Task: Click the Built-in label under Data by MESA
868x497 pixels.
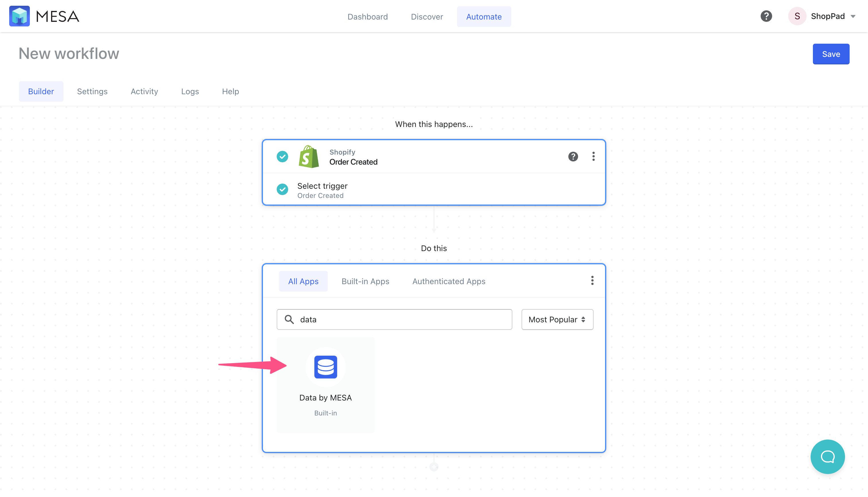Action: tap(326, 413)
